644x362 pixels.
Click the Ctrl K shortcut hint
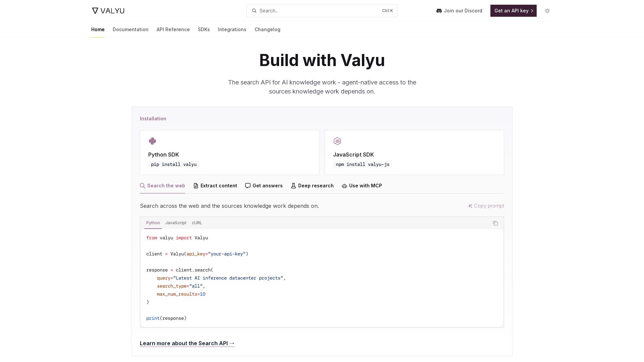(x=387, y=11)
